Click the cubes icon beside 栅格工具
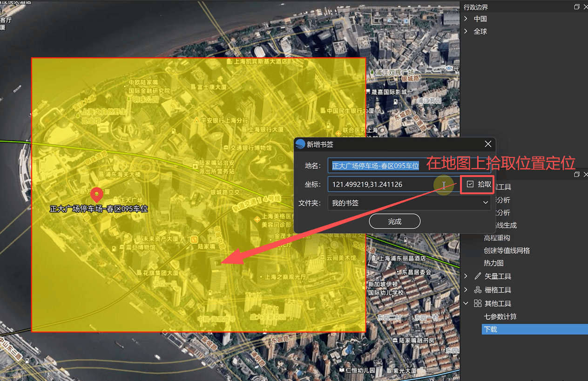 (478, 290)
